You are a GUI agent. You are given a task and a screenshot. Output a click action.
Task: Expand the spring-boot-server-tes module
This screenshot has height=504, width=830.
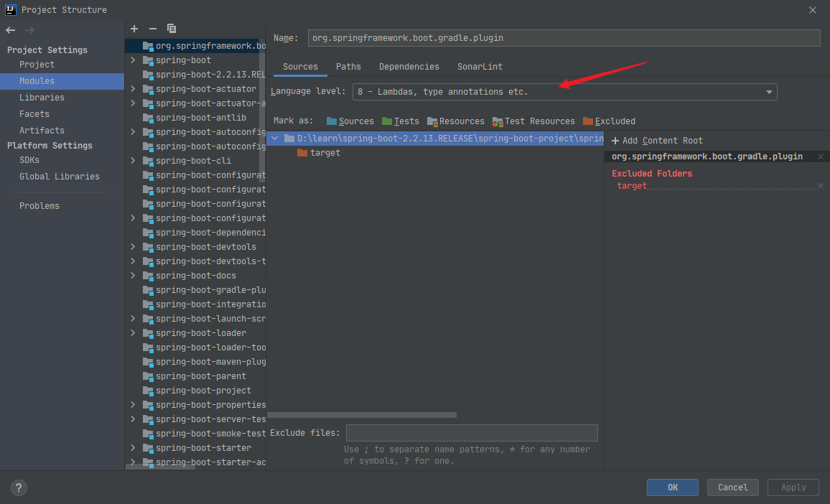coord(133,419)
